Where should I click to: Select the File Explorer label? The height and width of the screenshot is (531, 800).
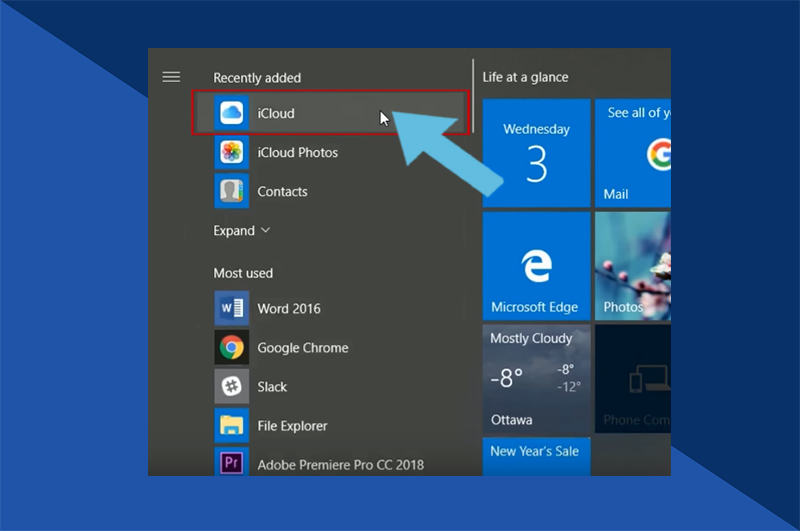[292, 426]
